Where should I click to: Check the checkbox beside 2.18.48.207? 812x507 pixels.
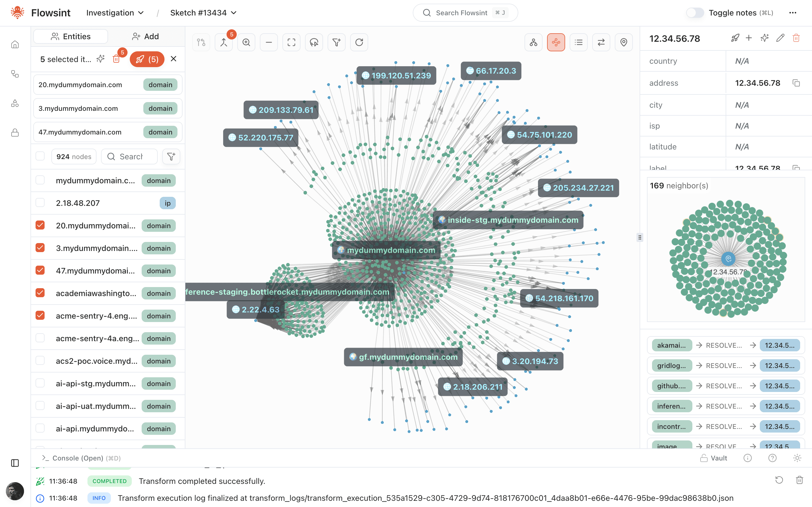pos(40,202)
